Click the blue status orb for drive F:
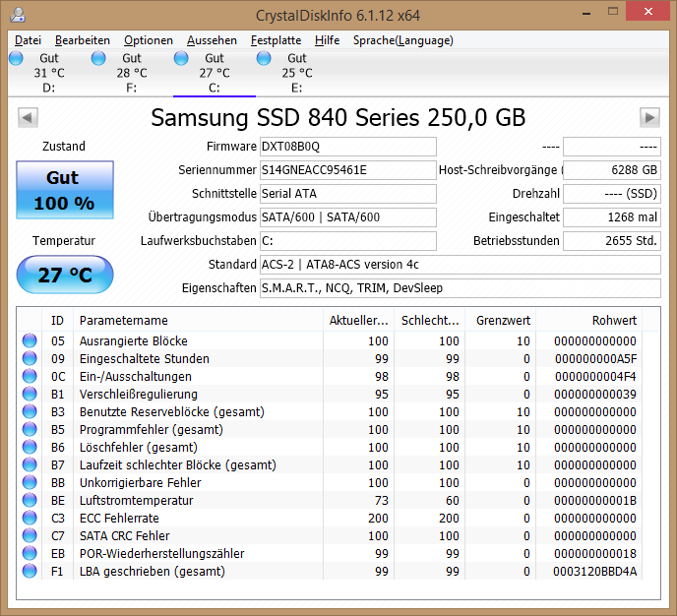This screenshot has height=616, width=677. pyautogui.click(x=98, y=58)
